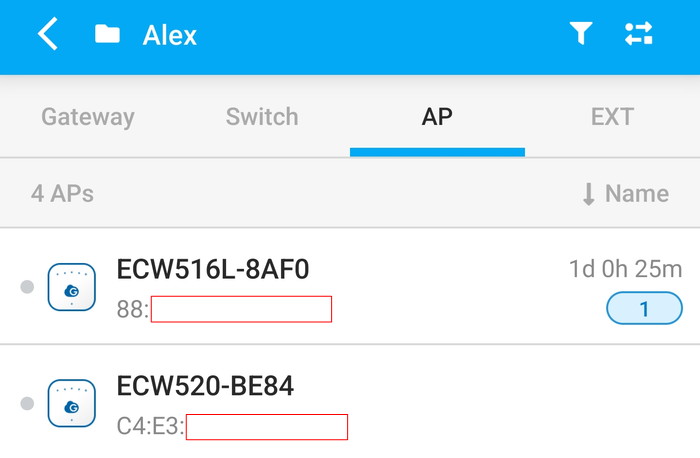
Task: Tap the ECW520-BE84 access point icon
Action: [x=72, y=403]
